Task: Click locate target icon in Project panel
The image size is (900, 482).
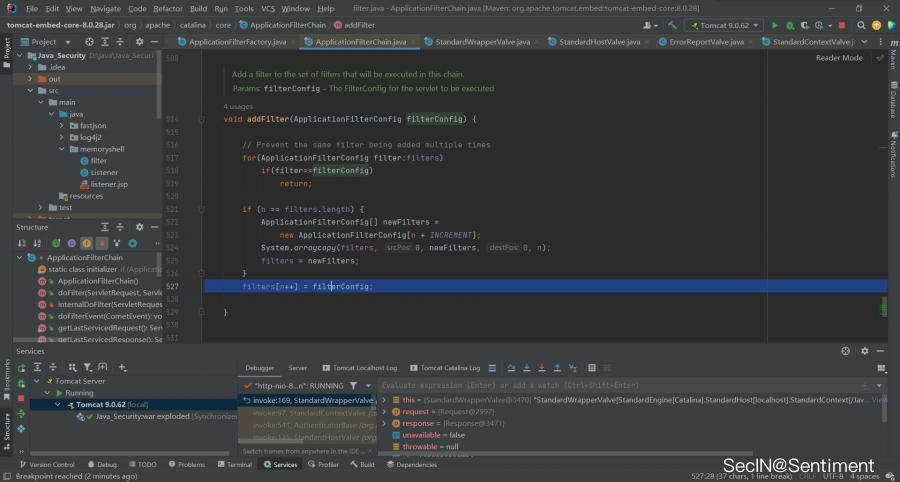Action: (89, 42)
